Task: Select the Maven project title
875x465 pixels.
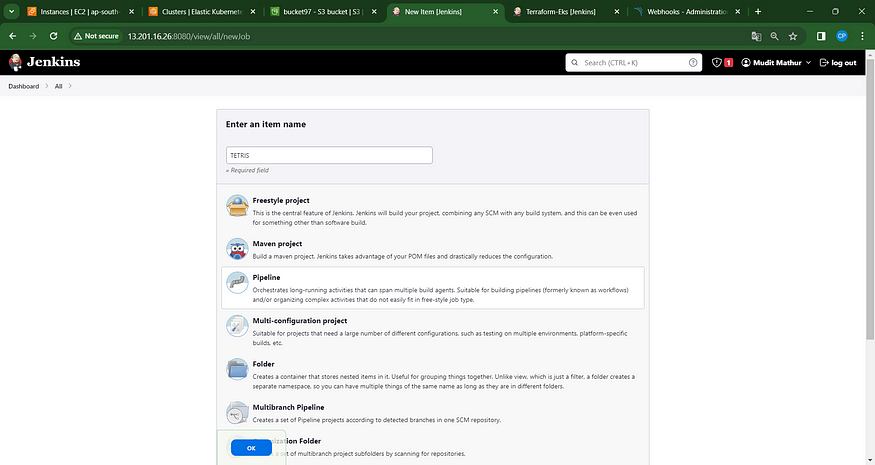Action: (x=277, y=244)
